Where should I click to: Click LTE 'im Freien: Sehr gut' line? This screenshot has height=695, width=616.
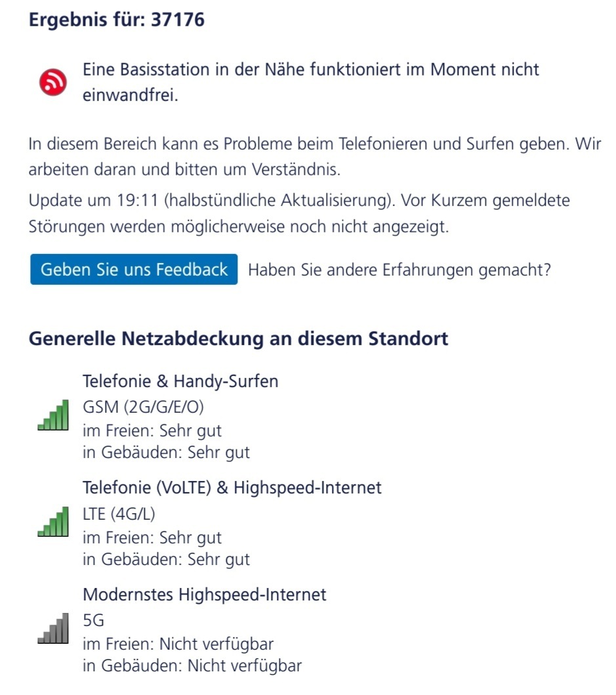152,537
